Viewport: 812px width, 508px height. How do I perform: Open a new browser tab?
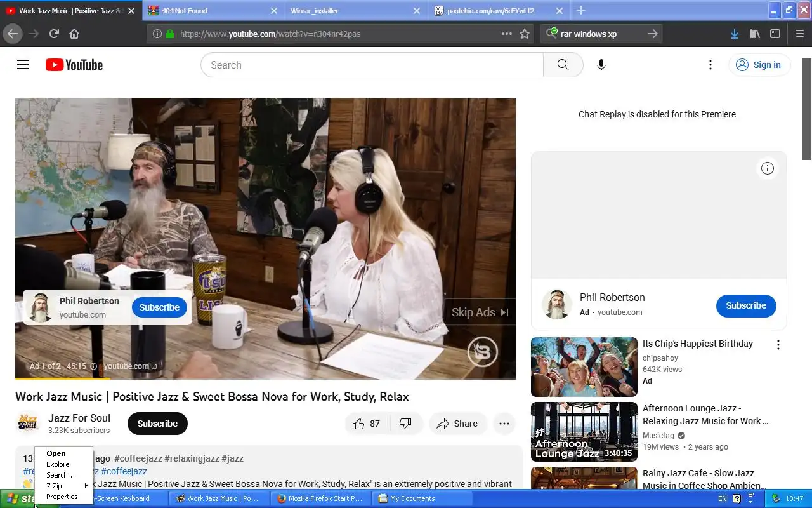pyautogui.click(x=580, y=10)
